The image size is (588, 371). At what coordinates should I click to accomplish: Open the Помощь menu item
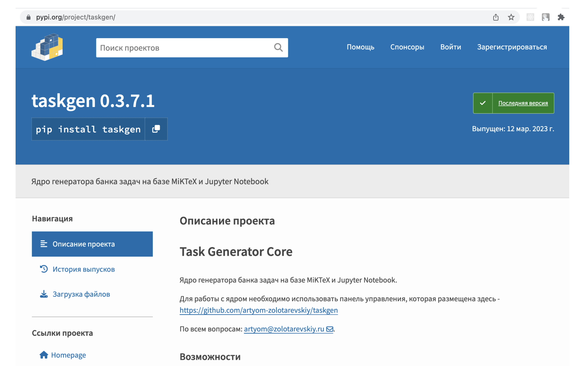click(x=360, y=47)
